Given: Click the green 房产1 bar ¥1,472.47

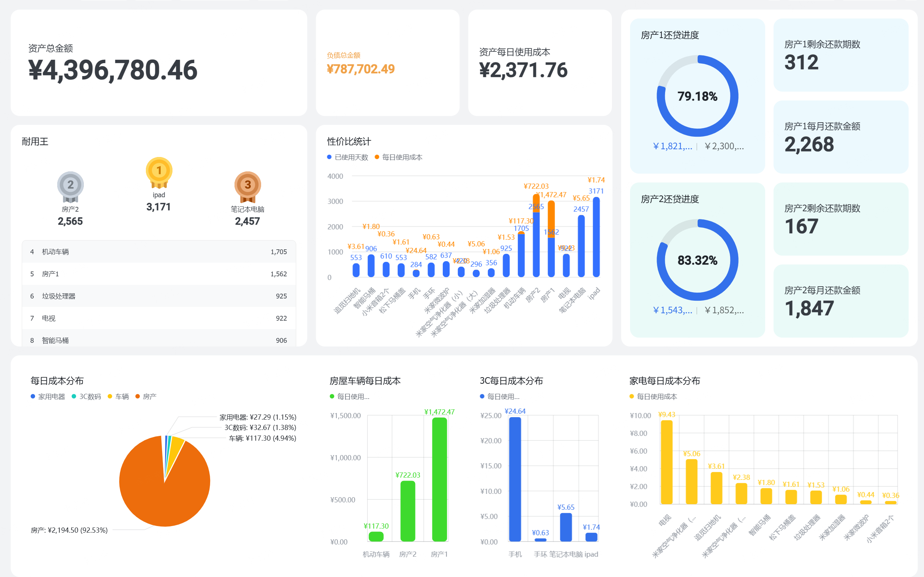Looking at the screenshot, I should click(439, 479).
